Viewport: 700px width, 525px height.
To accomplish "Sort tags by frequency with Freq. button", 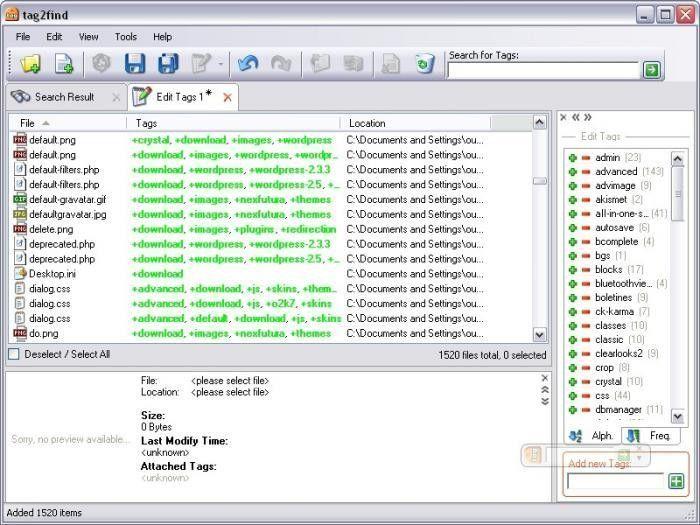I will coord(650,436).
